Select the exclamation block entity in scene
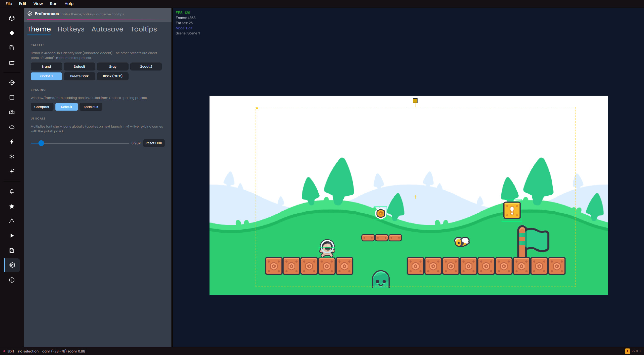The height and width of the screenshot is (355, 644). click(512, 210)
